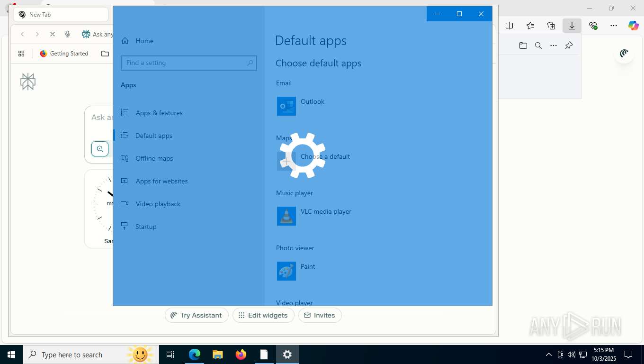Open browser split screen icon
Image resolution: width=644 pixels, height=364 pixels.
(x=510, y=26)
